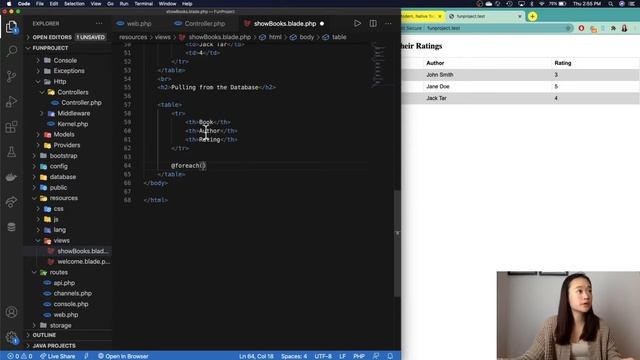Collapse the routes folder
This screenshot has height=360, width=640.
58,272
